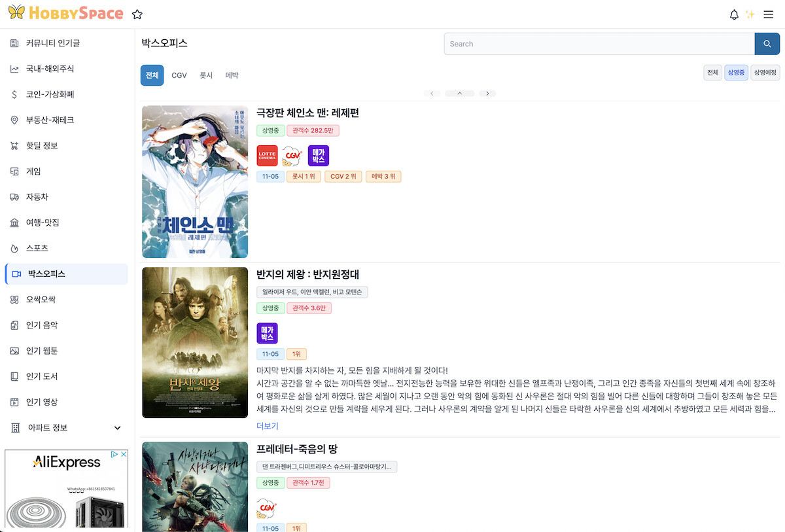Open the hamburger menu icon
Viewport: 785px width, 532px height.
[x=769, y=14]
